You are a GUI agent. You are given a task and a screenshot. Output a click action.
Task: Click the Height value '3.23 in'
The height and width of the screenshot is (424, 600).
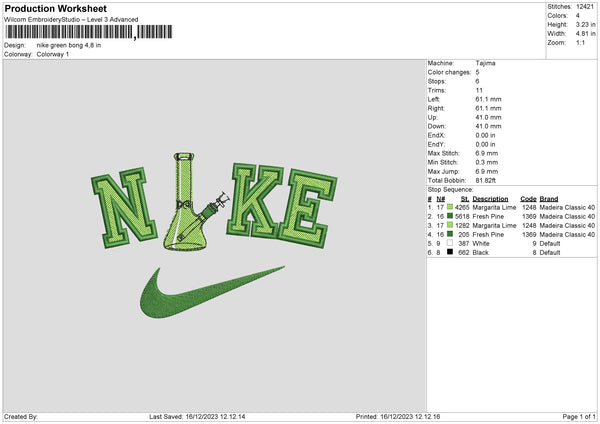pos(585,24)
